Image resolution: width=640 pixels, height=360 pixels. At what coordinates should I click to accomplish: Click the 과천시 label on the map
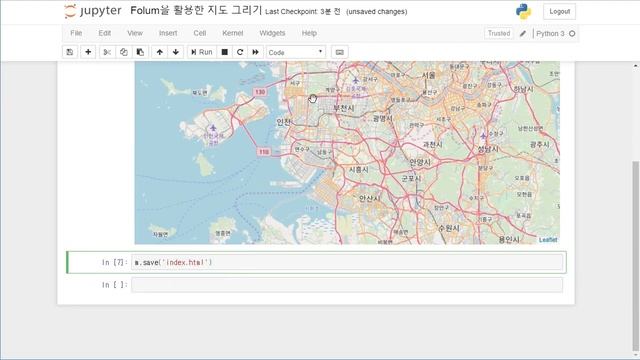432,144
